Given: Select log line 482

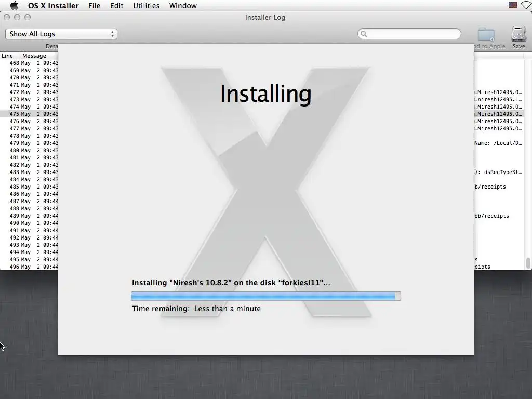Looking at the screenshot, I should click(29, 165).
